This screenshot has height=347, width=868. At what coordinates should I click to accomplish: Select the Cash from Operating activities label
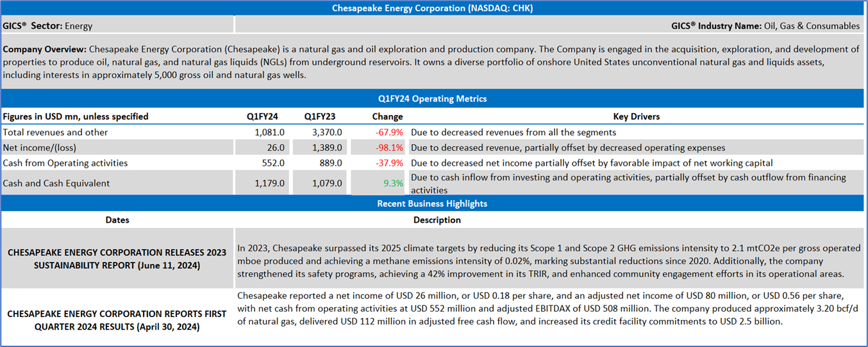pos(65,163)
